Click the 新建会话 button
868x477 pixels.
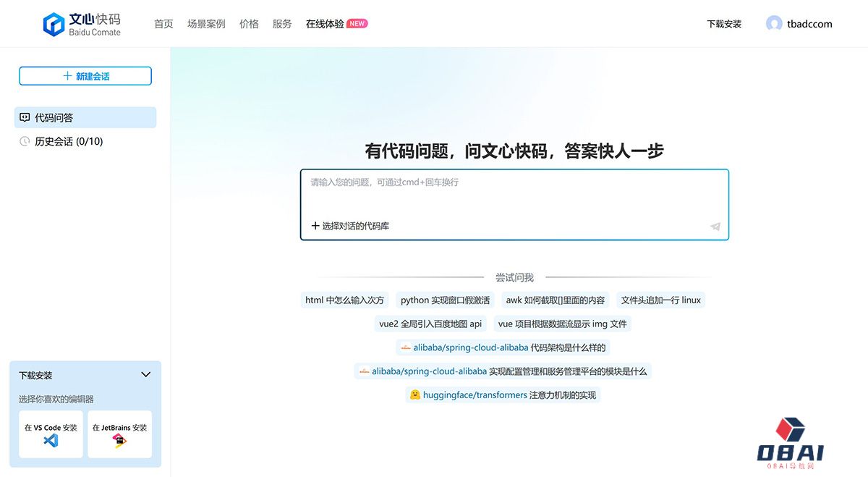pyautogui.click(x=85, y=75)
